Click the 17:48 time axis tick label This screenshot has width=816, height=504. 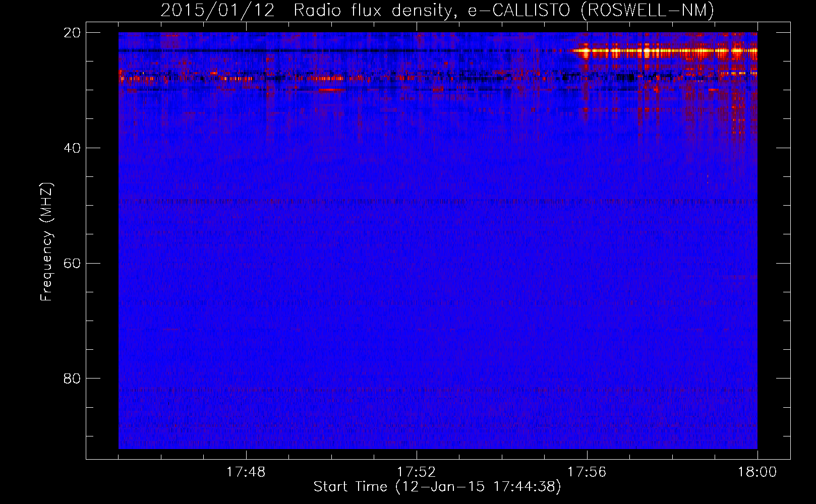point(246,472)
